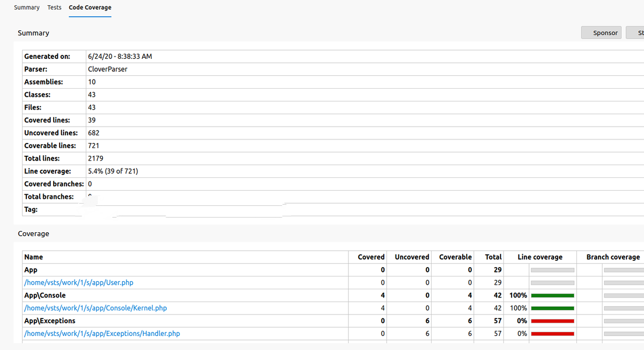
Task: Sort the coverage table by Name
Action: point(33,257)
